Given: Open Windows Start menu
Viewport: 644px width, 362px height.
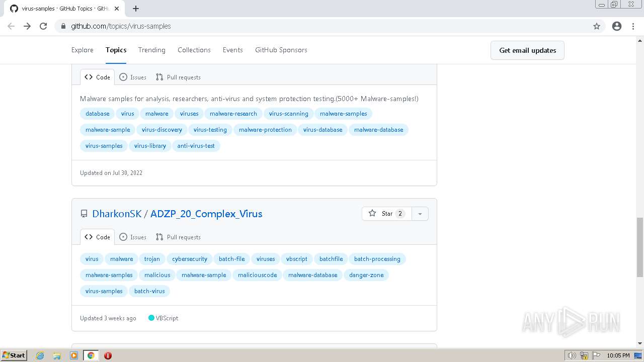Looking at the screenshot, I should pyautogui.click(x=14, y=355).
